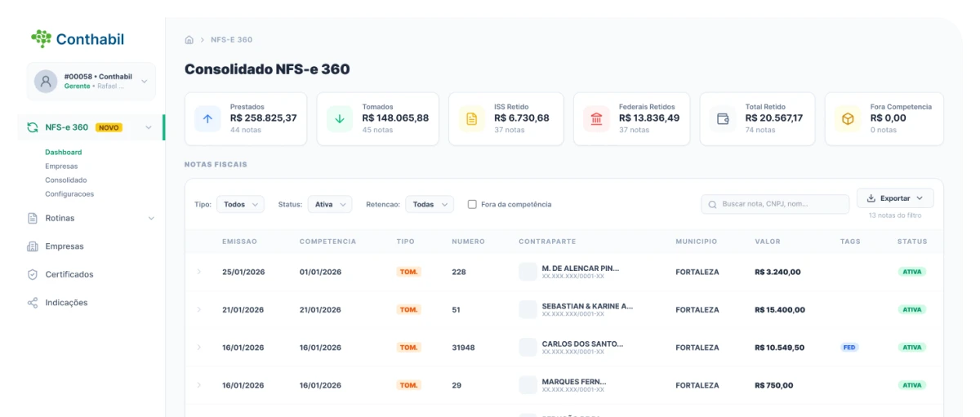Click the ISS Retido document icon
Image resolution: width=980 pixels, height=417 pixels.
pyautogui.click(x=471, y=119)
